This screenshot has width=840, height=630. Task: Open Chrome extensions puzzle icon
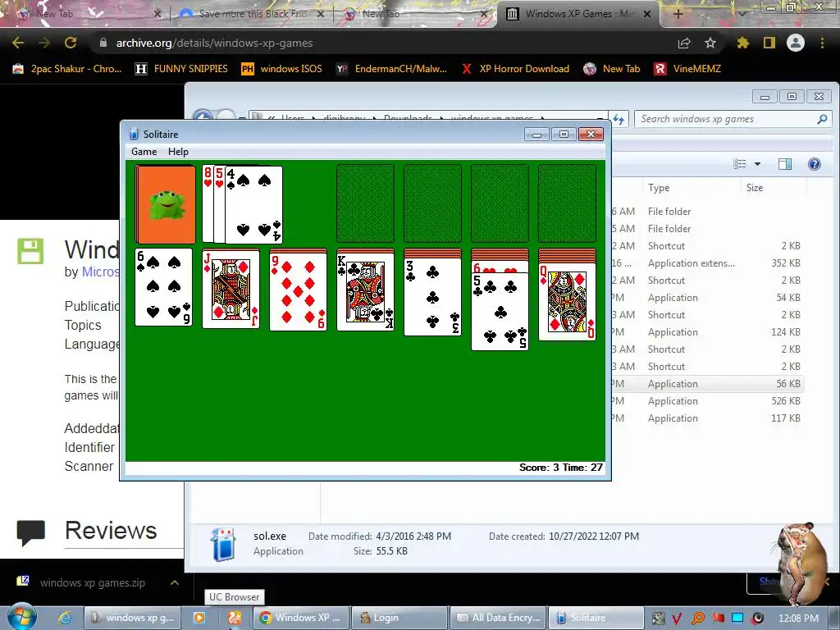pyautogui.click(x=742, y=43)
